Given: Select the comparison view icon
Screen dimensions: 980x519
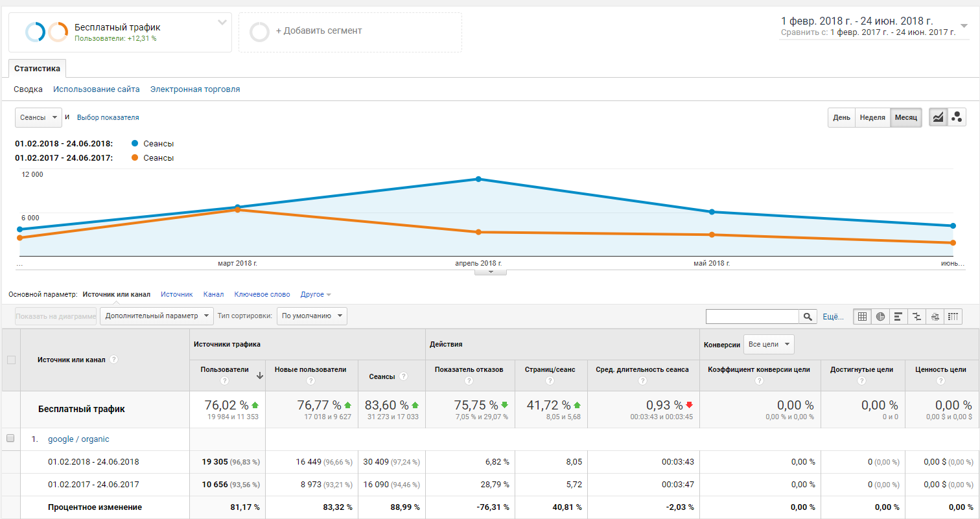Looking at the screenshot, I should tap(916, 316).
